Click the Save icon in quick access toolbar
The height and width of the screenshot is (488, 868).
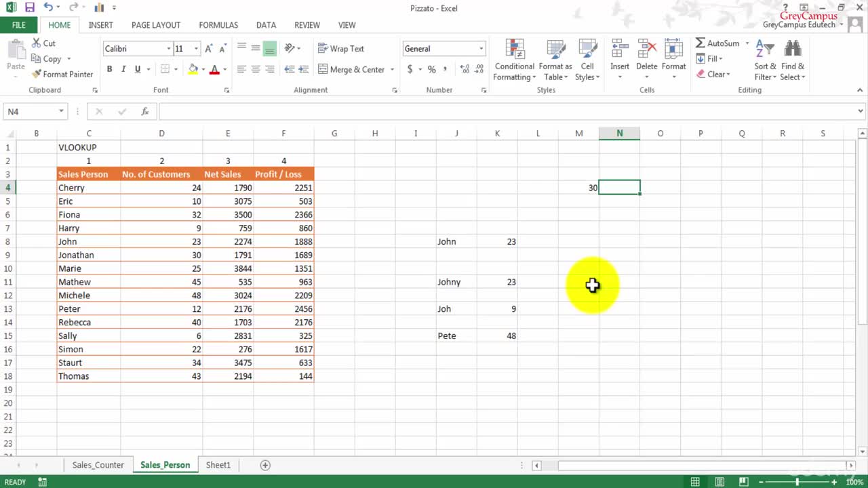pos(29,8)
